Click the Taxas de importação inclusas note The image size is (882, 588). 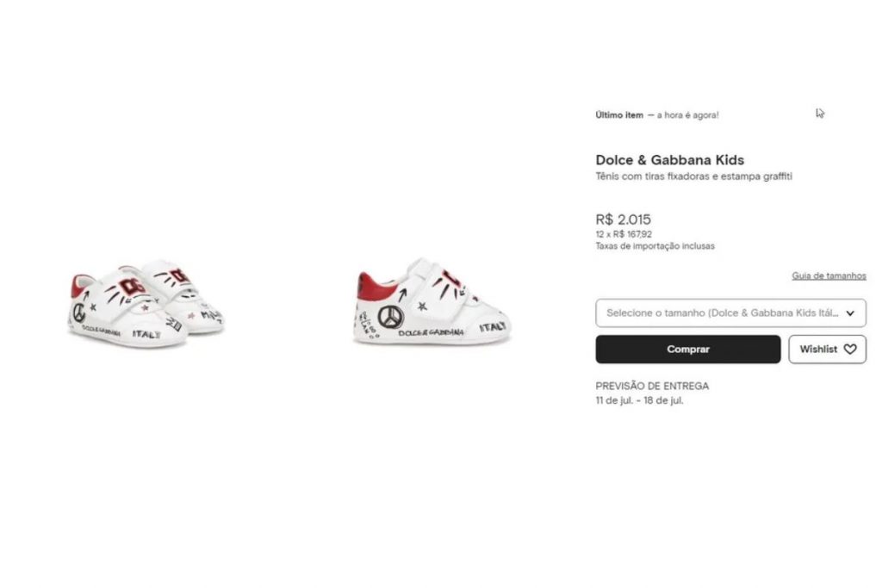click(655, 246)
